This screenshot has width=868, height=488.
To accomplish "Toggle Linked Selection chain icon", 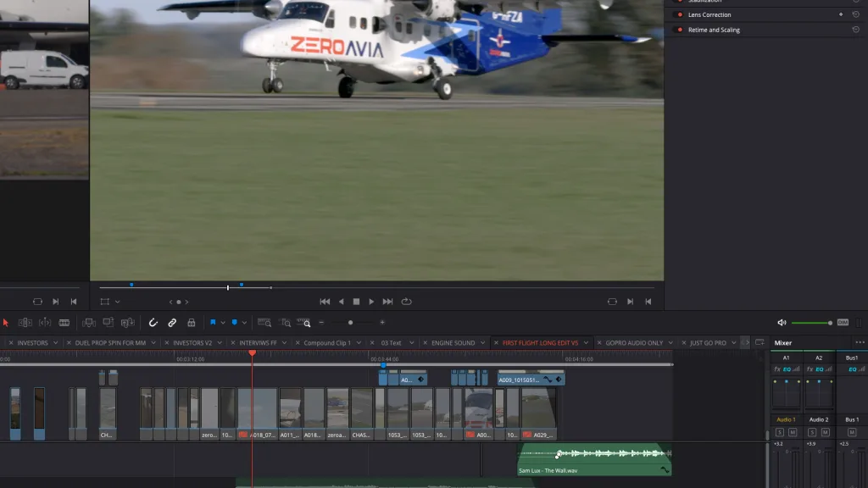I will tap(172, 323).
